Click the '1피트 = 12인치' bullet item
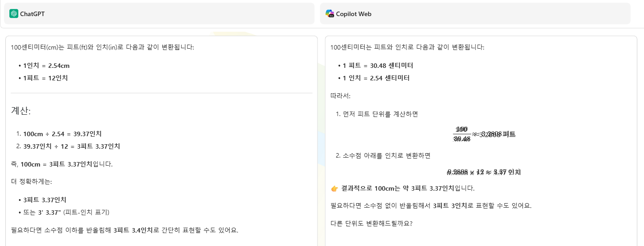Image resolution: width=644 pixels, height=246 pixels. pyautogui.click(x=46, y=78)
